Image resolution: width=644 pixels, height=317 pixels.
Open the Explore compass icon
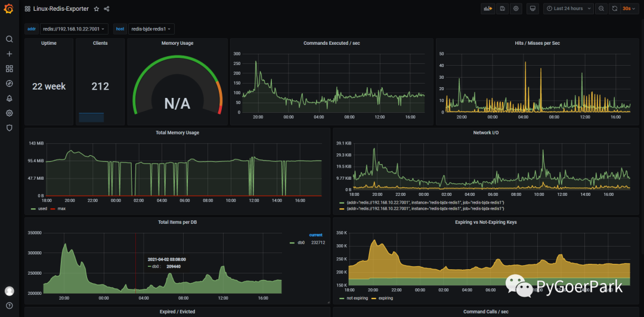click(x=9, y=84)
